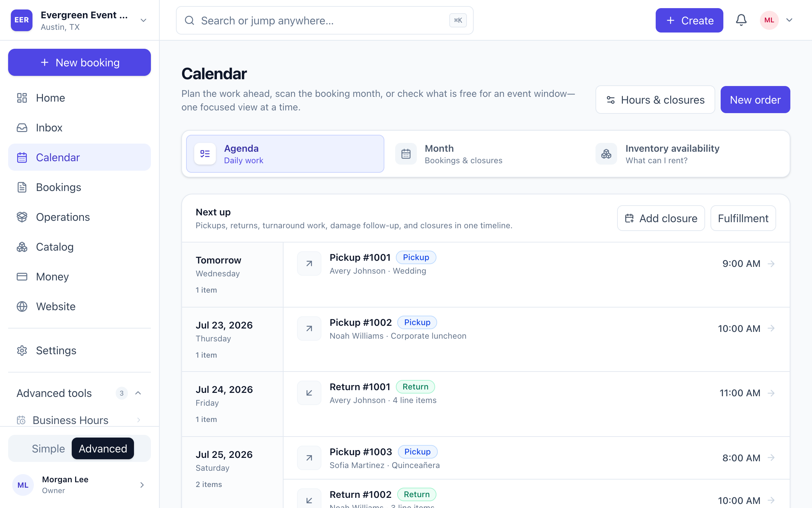Open Return #1002 entry
This screenshot has width=812, height=508.
coord(536,494)
